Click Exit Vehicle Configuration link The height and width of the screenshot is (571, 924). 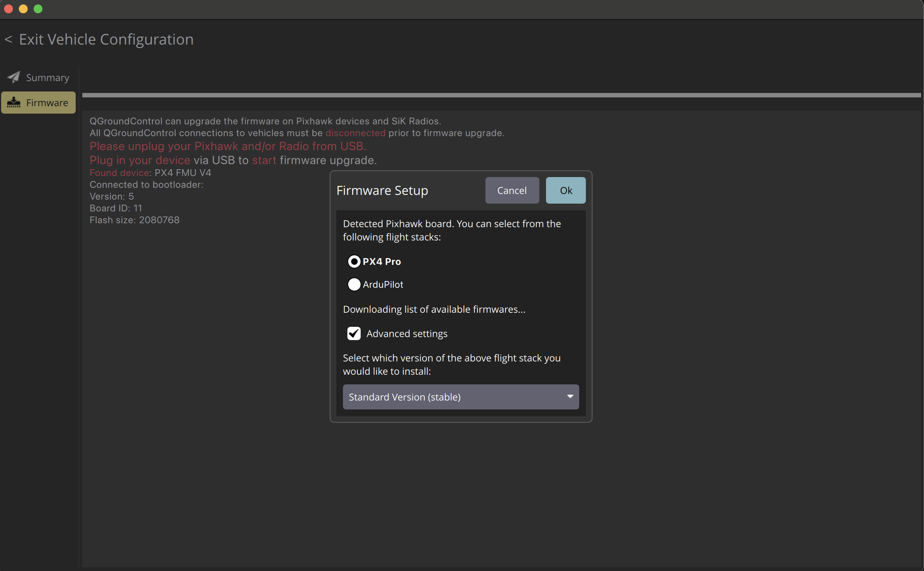click(x=106, y=39)
